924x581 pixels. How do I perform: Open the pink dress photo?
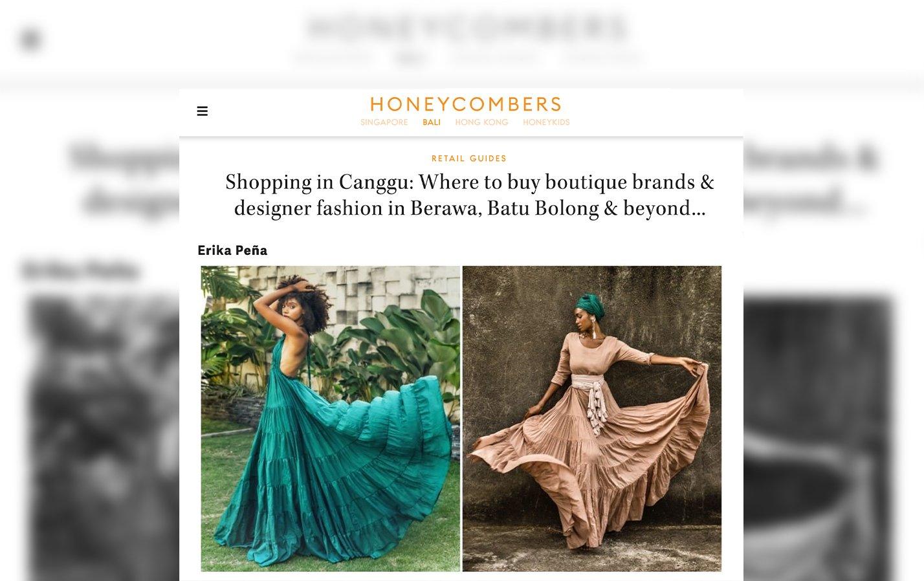click(592, 419)
